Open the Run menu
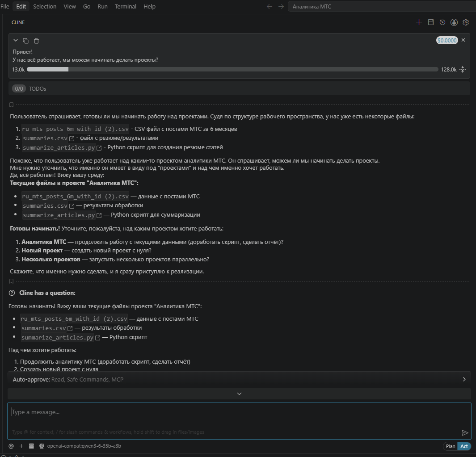476x457 pixels. (103, 6)
